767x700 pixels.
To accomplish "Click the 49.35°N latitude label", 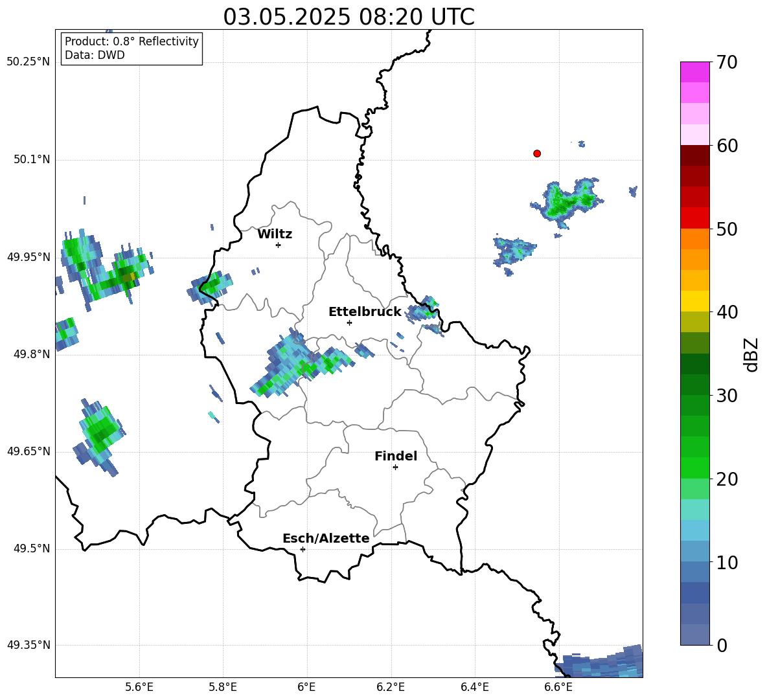I will pos(29,645).
